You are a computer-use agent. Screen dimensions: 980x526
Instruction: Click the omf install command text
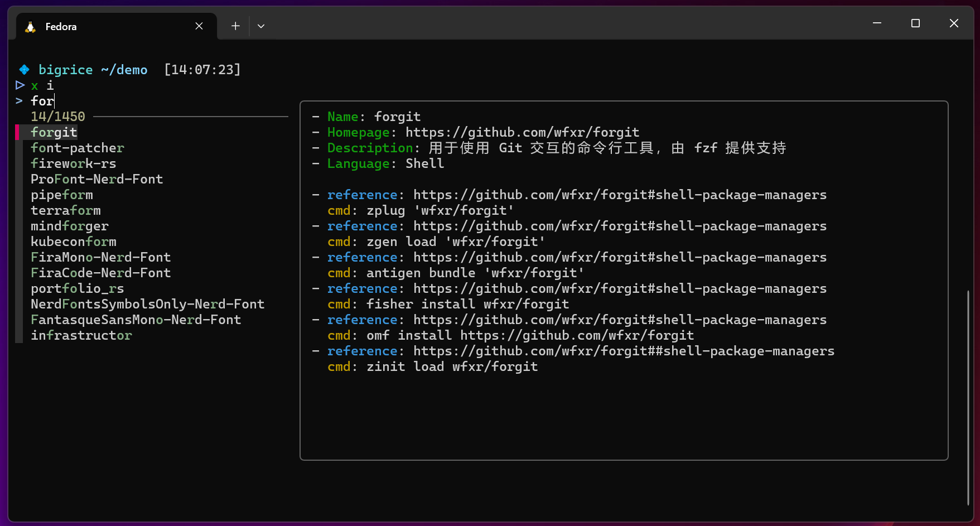(530, 335)
